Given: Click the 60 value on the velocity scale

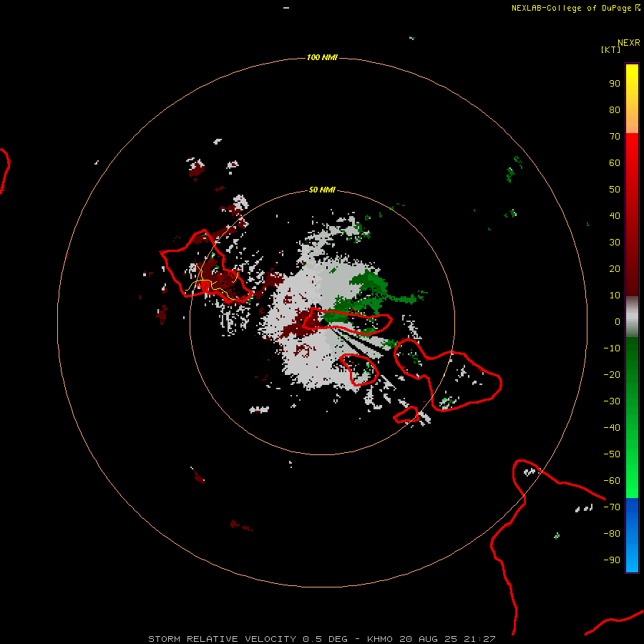Looking at the screenshot, I should click(x=615, y=163).
